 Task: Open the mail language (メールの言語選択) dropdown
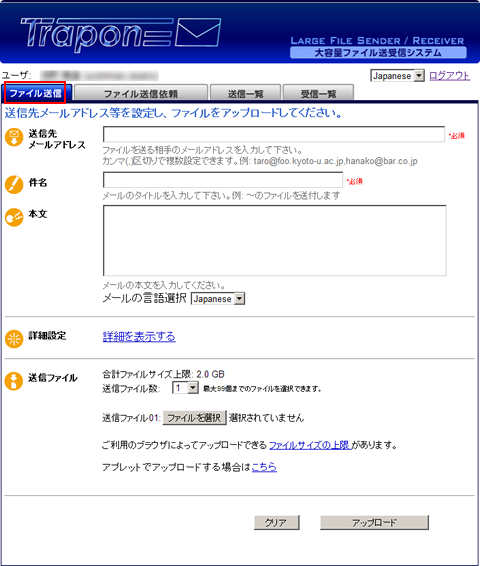(218, 299)
